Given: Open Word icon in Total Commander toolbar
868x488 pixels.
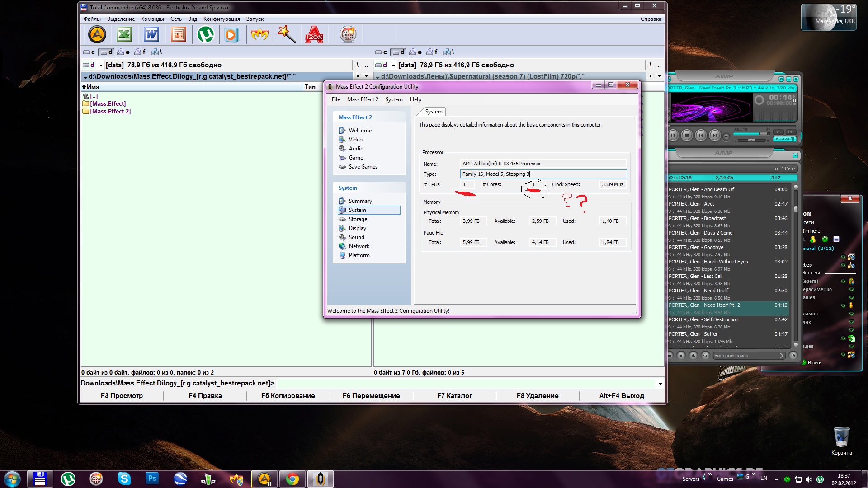Looking at the screenshot, I should 151,34.
